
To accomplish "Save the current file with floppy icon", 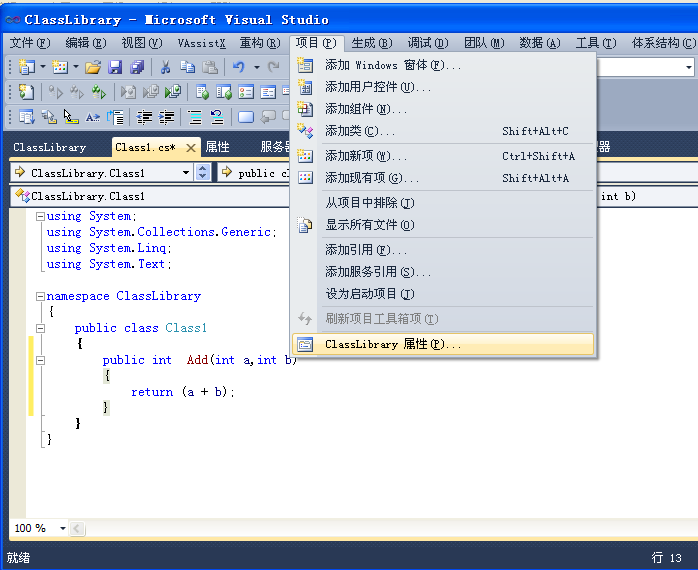I will click(115, 67).
